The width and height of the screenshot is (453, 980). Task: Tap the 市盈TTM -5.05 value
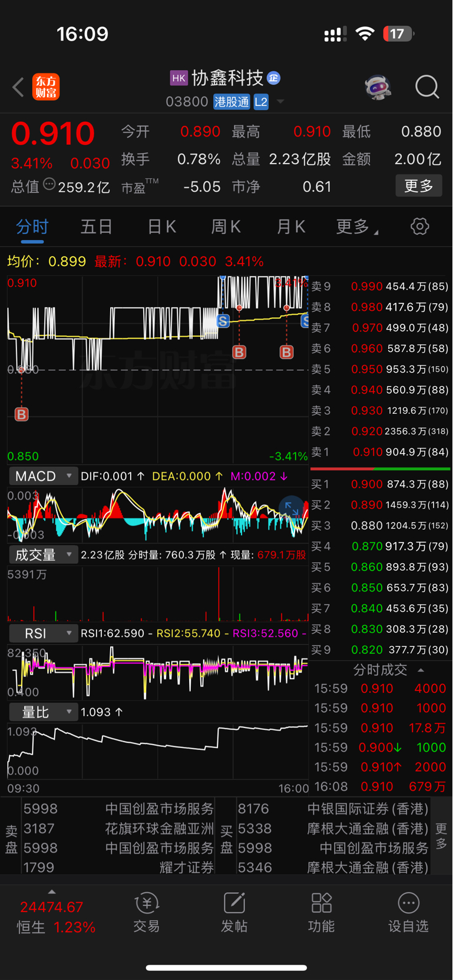(201, 187)
